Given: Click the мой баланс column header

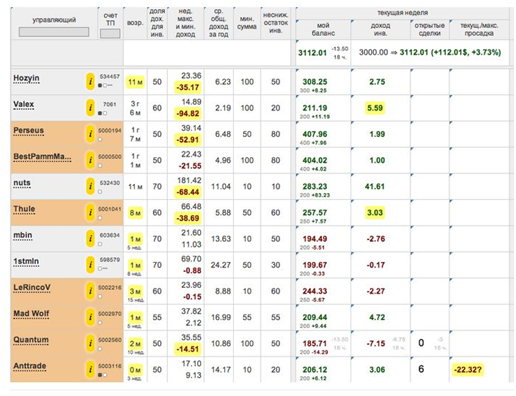Looking at the screenshot, I should click(x=323, y=29).
